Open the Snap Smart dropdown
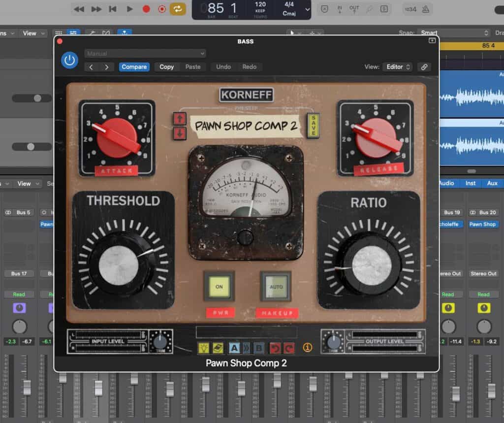The width and height of the screenshot is (504, 423). point(455,33)
